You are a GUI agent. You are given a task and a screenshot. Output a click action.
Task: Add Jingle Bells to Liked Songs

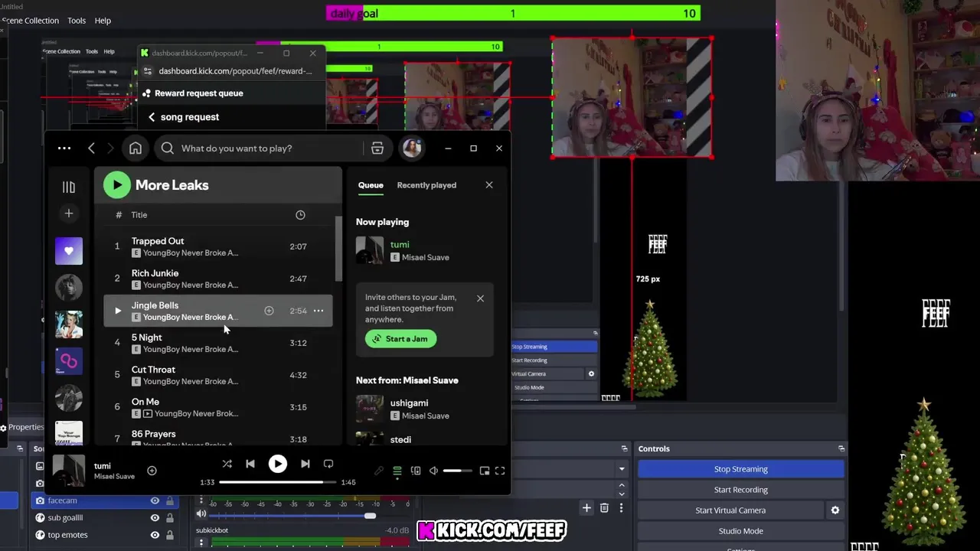click(269, 311)
